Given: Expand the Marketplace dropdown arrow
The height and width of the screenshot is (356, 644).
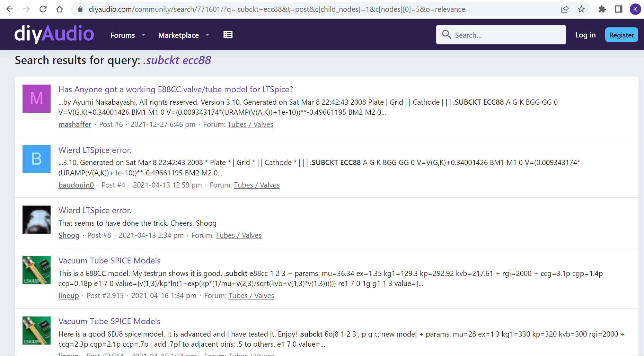Looking at the screenshot, I should point(207,35).
